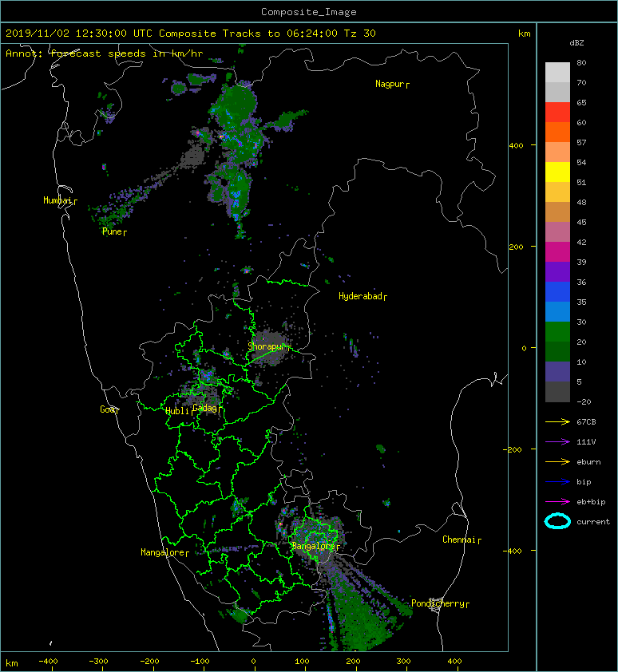
Task: Pick the red 65 dBZ swatch
Action: point(557,112)
